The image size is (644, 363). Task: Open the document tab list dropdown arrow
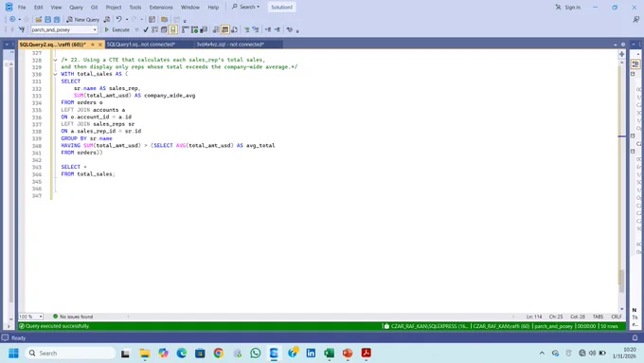616,45
